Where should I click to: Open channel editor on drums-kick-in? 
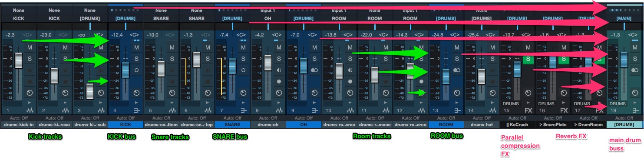[x=30, y=93]
